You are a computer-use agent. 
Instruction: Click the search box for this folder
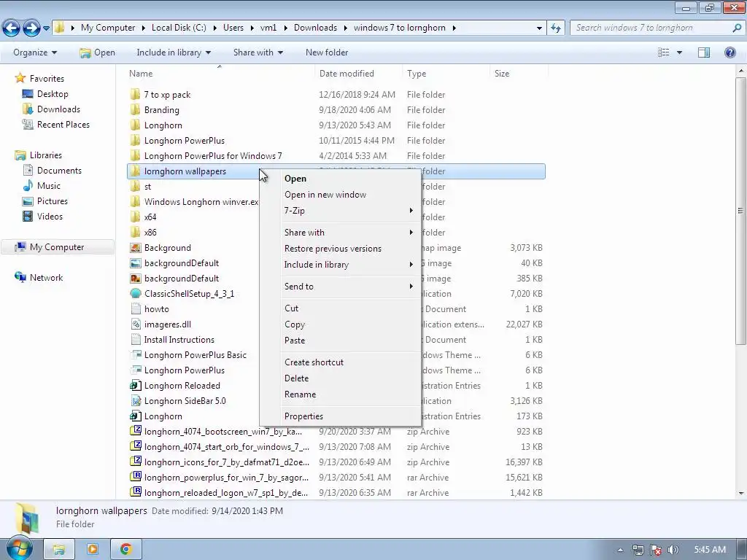(657, 28)
